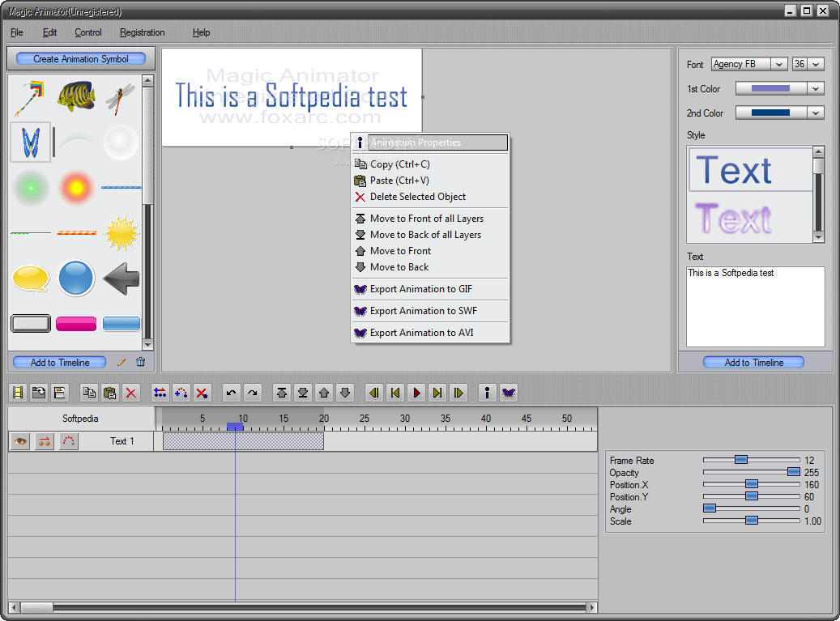The height and width of the screenshot is (621, 840).
Task: Click Add to Timeline under the Text box
Action: tap(754, 363)
